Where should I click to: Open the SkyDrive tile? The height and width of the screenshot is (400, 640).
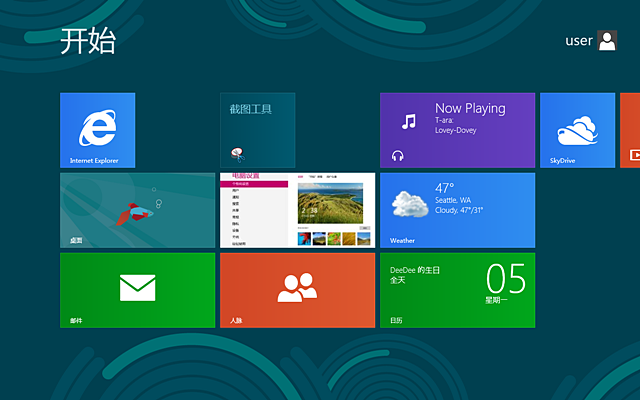click(x=578, y=130)
